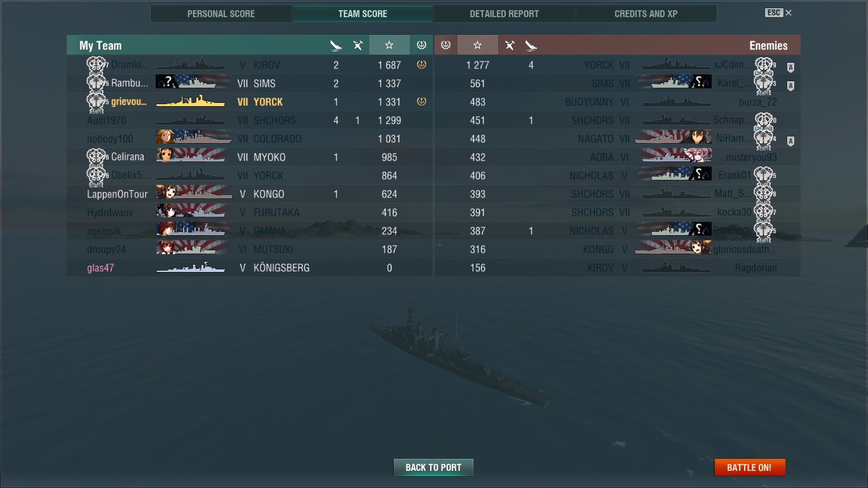
Task: Open the Personal Score tab
Action: pos(221,13)
